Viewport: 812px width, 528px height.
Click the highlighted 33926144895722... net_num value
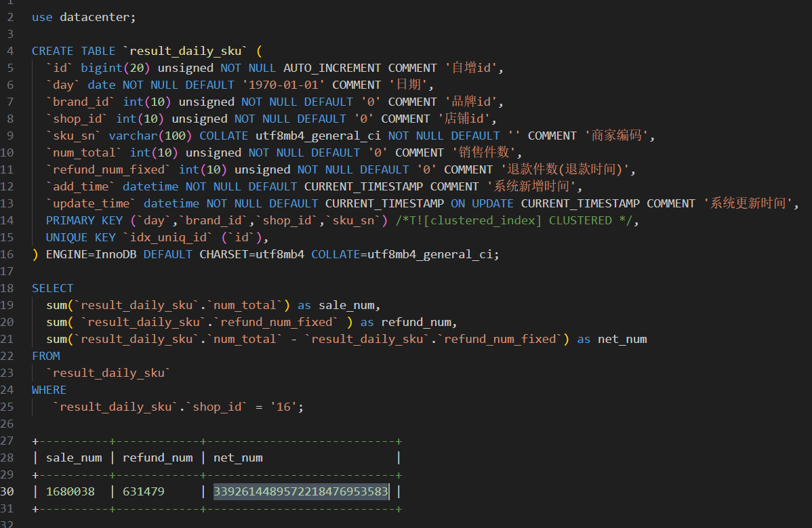point(301,491)
